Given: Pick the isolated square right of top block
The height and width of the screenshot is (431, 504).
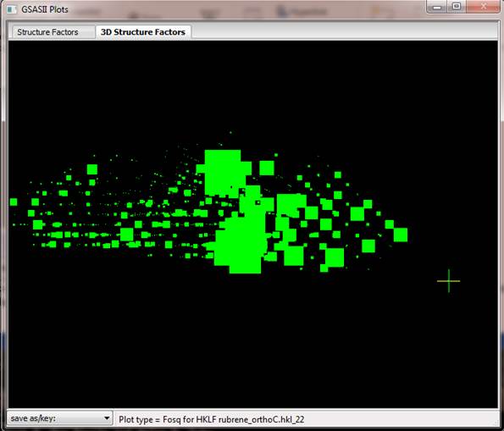Looking at the screenshot, I should [x=267, y=169].
